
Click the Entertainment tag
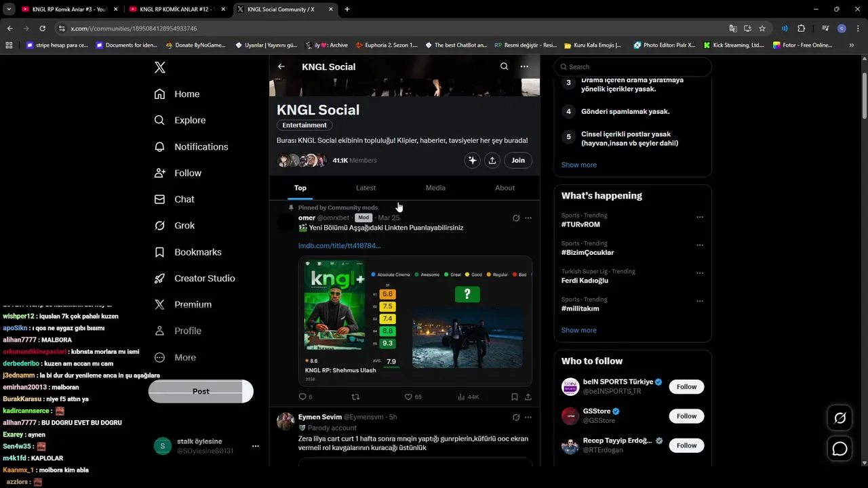tap(304, 125)
